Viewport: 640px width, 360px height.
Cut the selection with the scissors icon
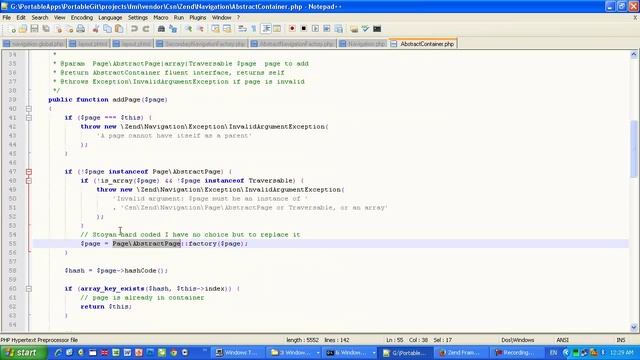click(x=96, y=29)
